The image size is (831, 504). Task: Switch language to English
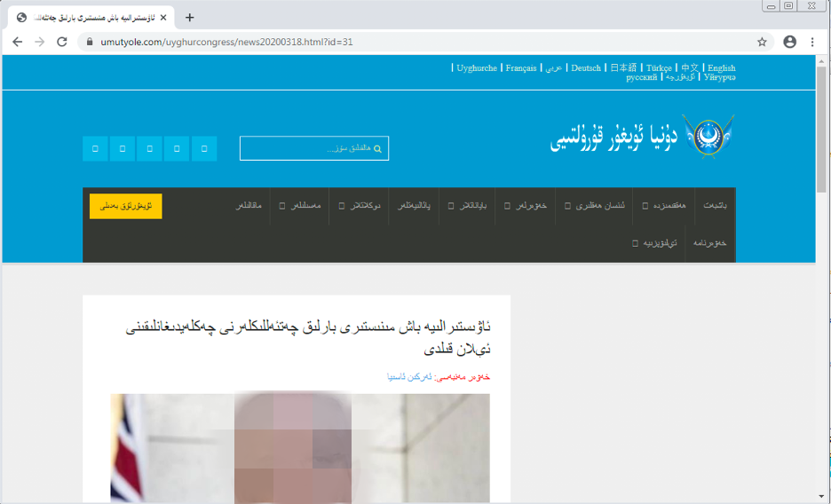point(721,67)
